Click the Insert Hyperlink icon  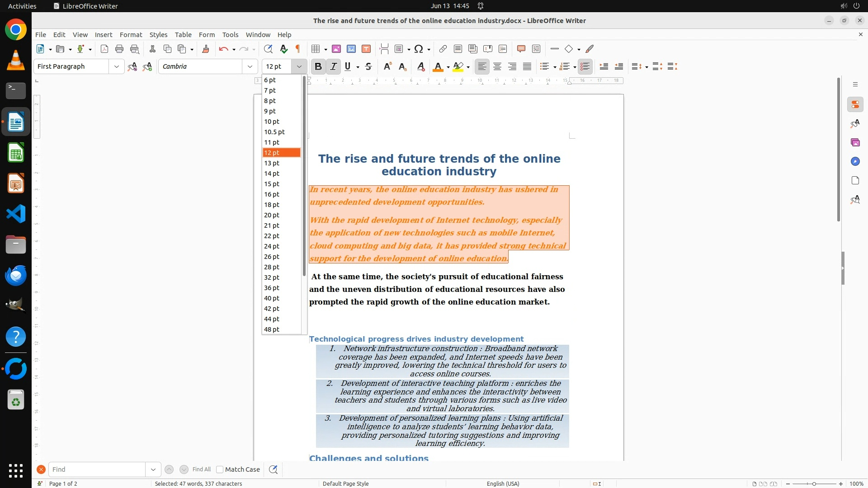(x=443, y=49)
